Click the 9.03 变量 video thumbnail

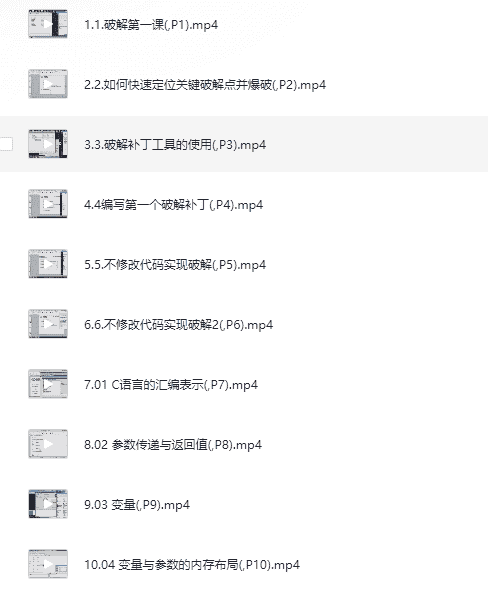click(48, 504)
